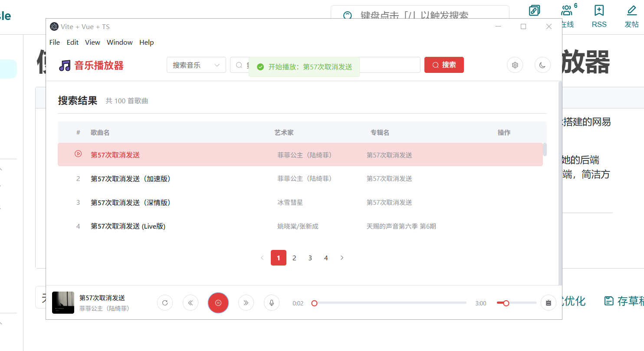
Task: Click the music note app logo
Action: tap(65, 66)
